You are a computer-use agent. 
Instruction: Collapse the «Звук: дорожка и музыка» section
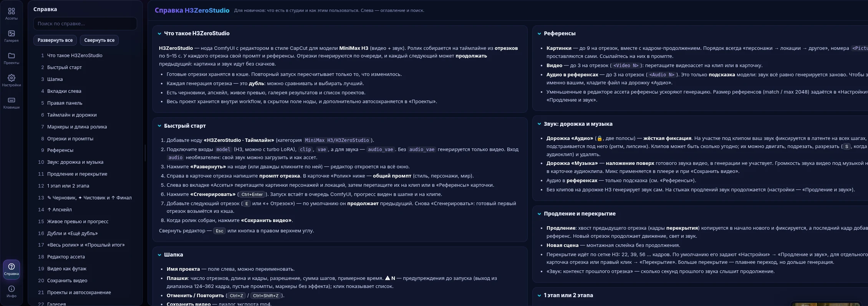point(539,124)
